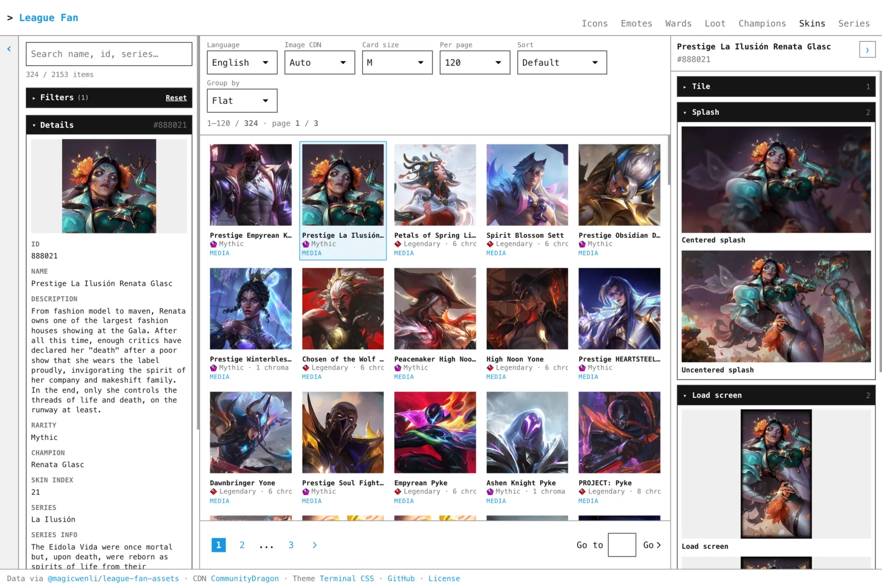Select the High Noon Yone card
Viewport: 882px width, 588px height.
pyautogui.click(x=527, y=324)
